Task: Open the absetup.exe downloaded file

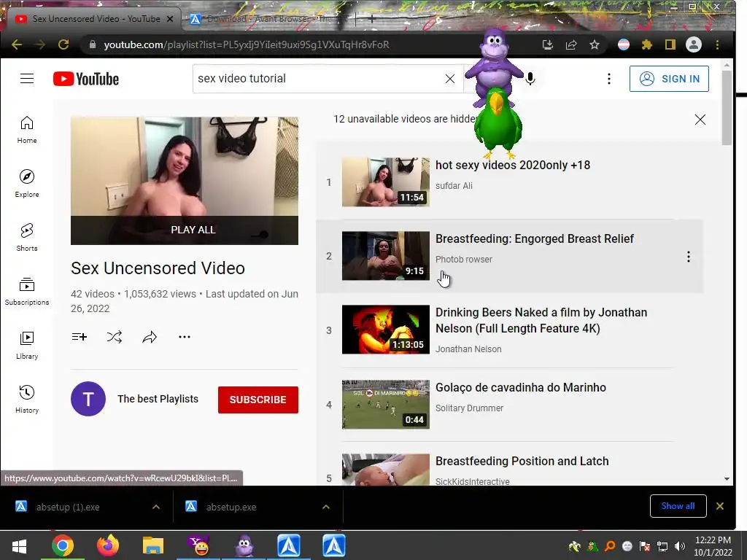Action: [x=231, y=507]
